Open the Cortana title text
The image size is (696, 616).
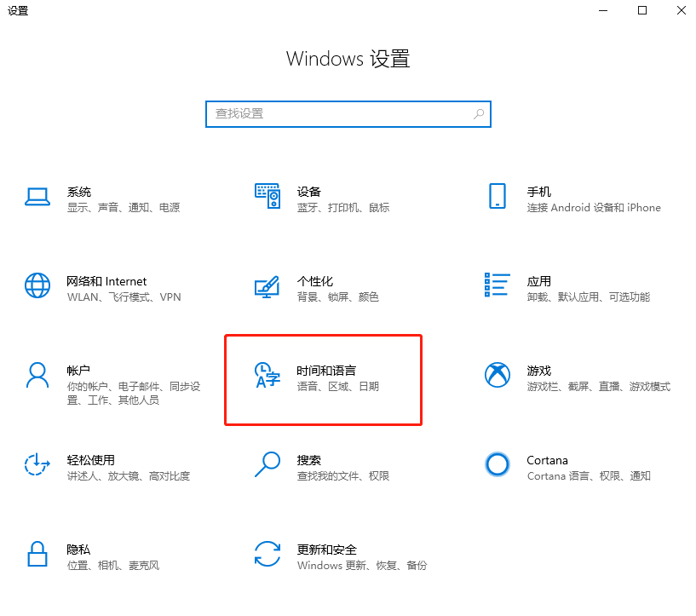tap(547, 460)
